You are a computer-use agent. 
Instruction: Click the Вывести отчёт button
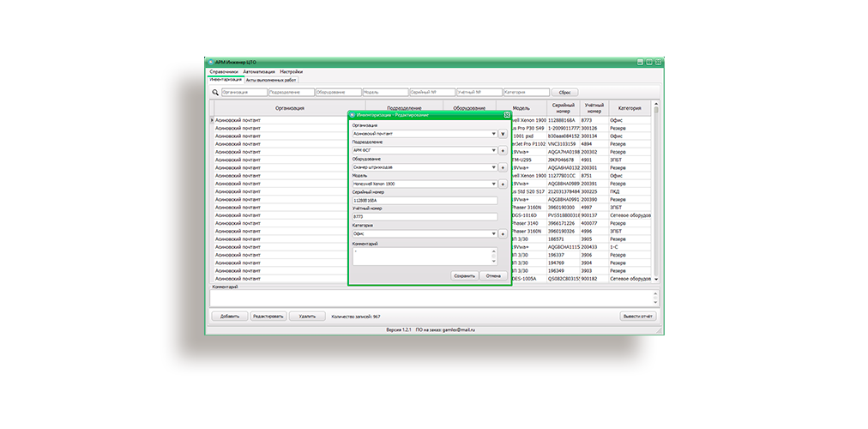click(637, 316)
